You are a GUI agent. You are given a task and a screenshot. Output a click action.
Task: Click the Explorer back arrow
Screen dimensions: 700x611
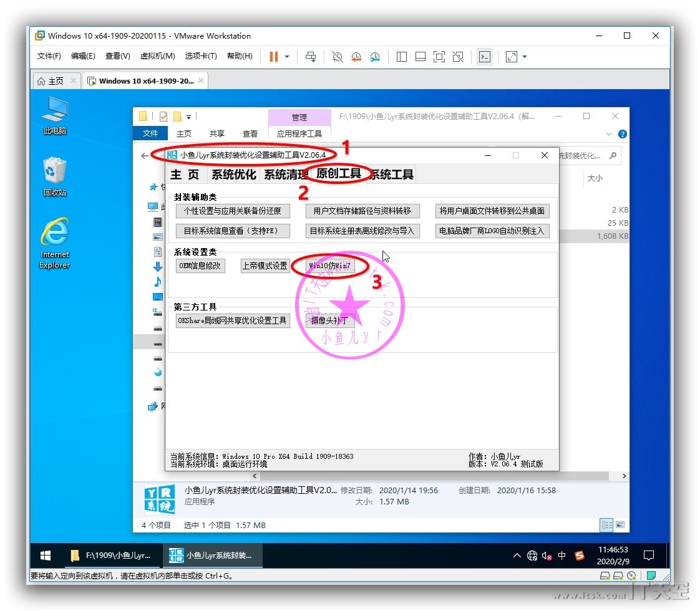[144, 156]
